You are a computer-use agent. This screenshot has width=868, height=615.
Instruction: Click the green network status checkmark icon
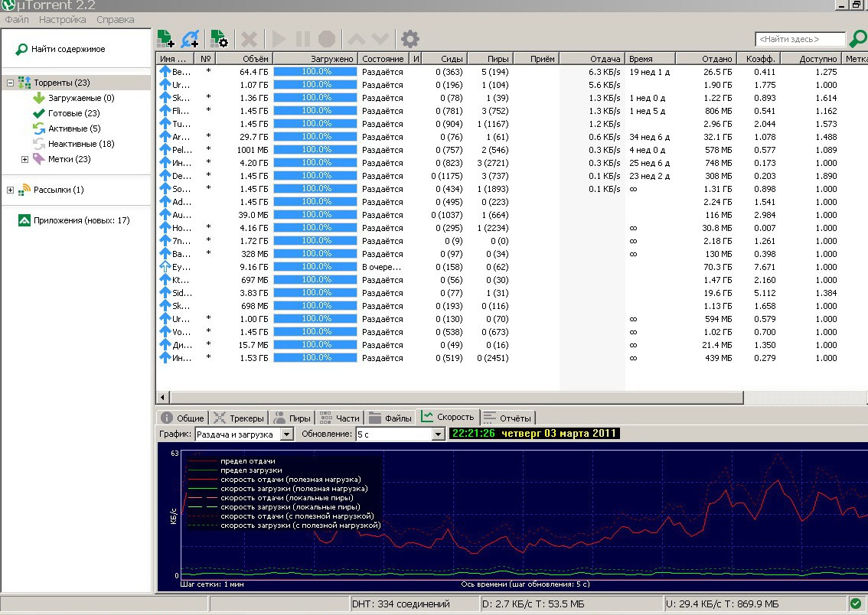tap(856, 604)
